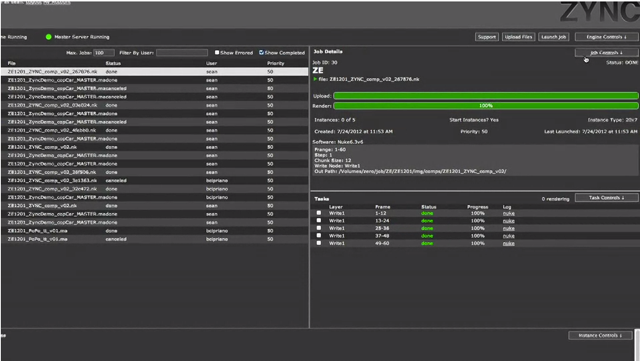
Task: Click the Launch Job button
Action: (x=554, y=37)
